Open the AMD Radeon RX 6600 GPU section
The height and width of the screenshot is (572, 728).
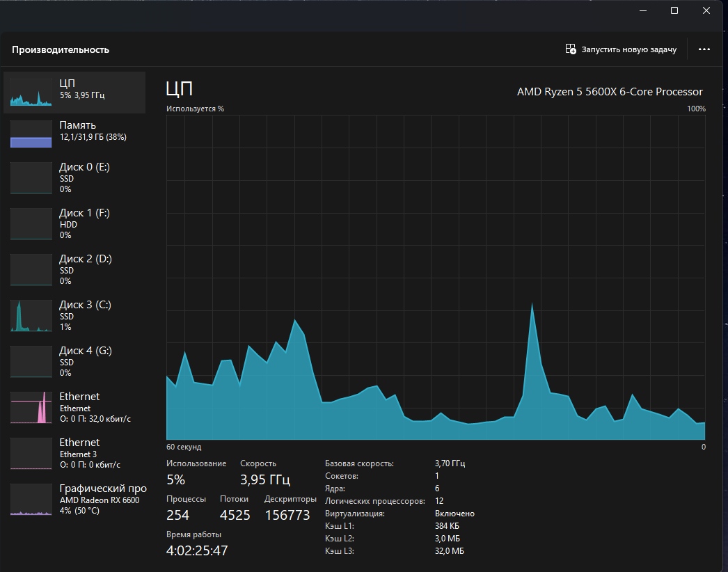[x=74, y=500]
